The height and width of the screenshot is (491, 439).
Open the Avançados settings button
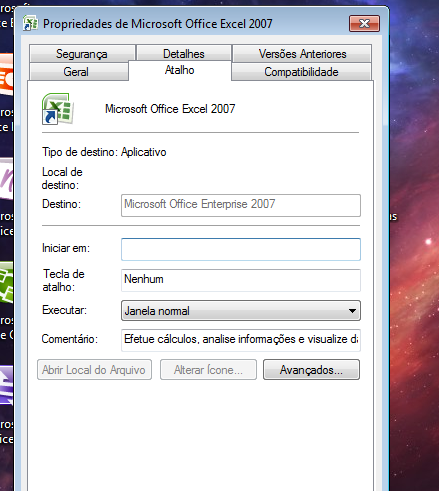click(x=311, y=370)
